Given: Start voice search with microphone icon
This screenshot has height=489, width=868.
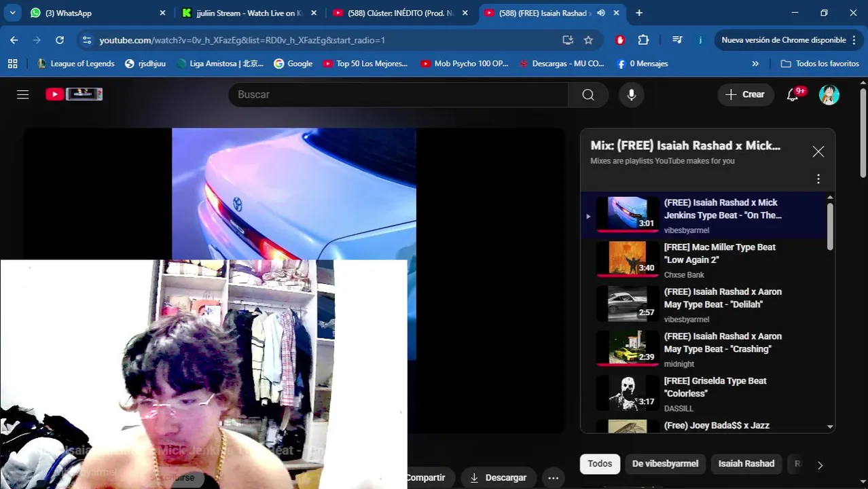Looking at the screenshot, I should click(x=632, y=94).
